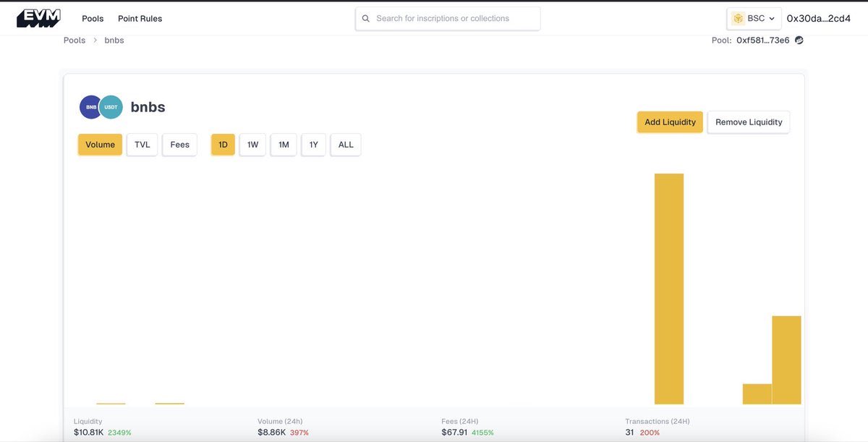The width and height of the screenshot is (868, 442).
Task: Select the 1D time range
Action: point(223,145)
